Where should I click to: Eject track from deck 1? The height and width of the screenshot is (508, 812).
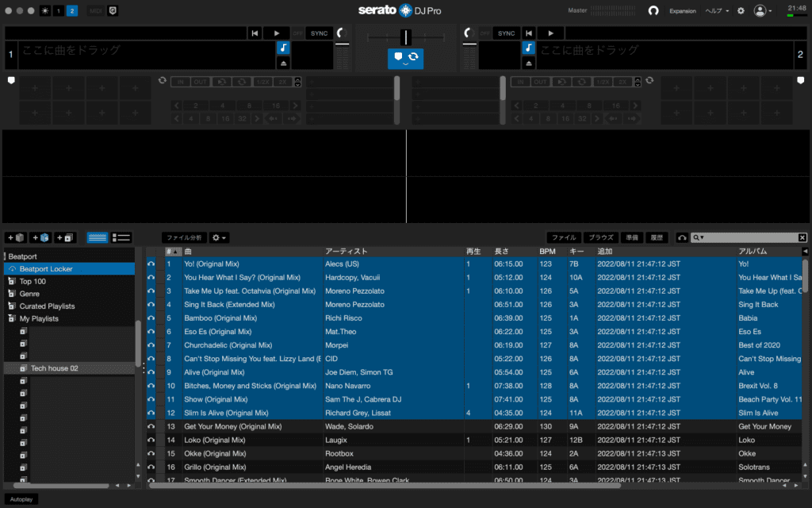coord(283,63)
